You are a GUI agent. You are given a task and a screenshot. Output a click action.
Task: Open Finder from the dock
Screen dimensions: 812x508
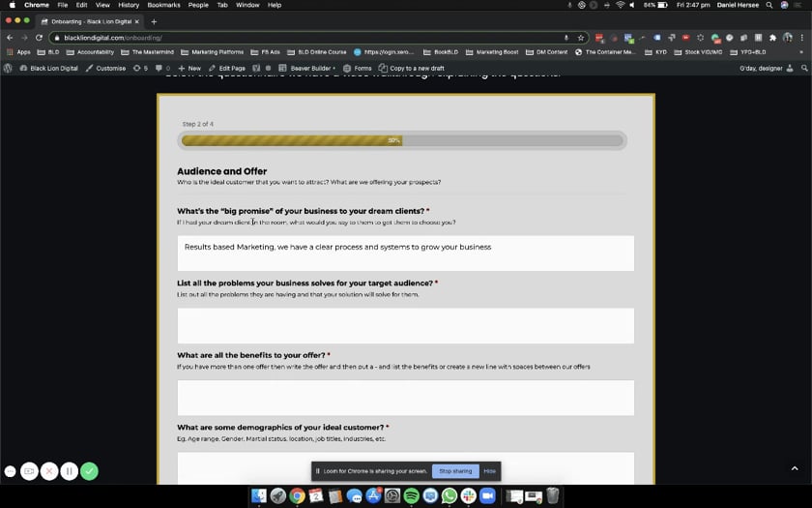click(x=259, y=495)
